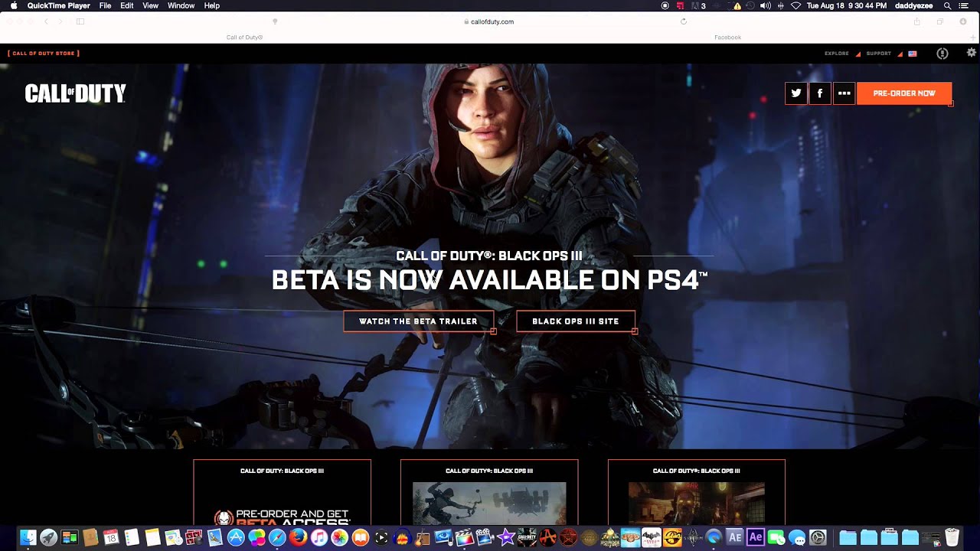Open the Call of Duty Store link
This screenshot has height=551, width=980.
pos(44,54)
